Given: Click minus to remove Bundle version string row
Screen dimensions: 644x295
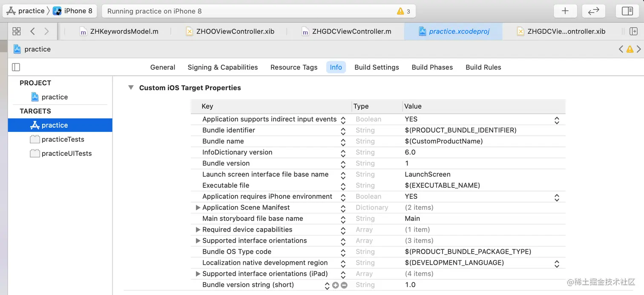Looking at the screenshot, I should coord(344,285).
